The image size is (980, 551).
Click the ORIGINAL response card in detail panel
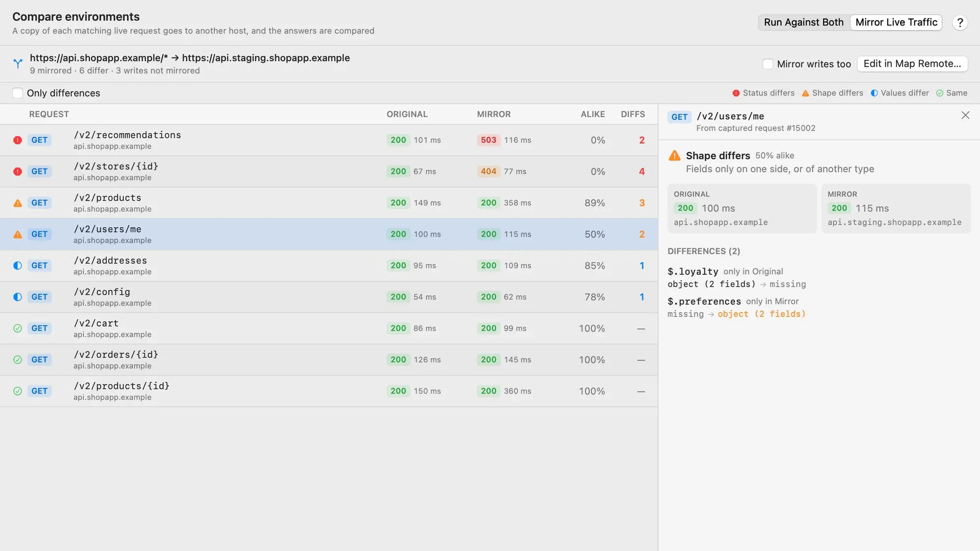coord(742,209)
